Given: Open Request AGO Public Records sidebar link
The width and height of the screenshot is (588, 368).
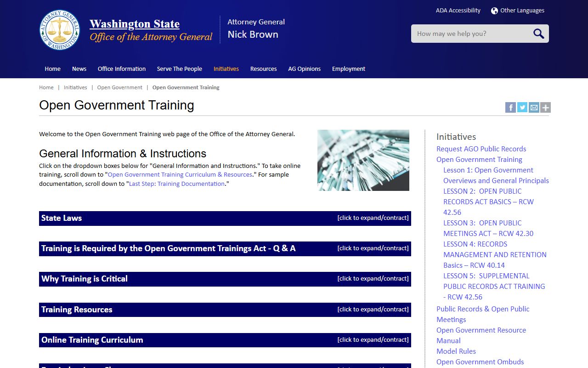Looking at the screenshot, I should 481,149.
